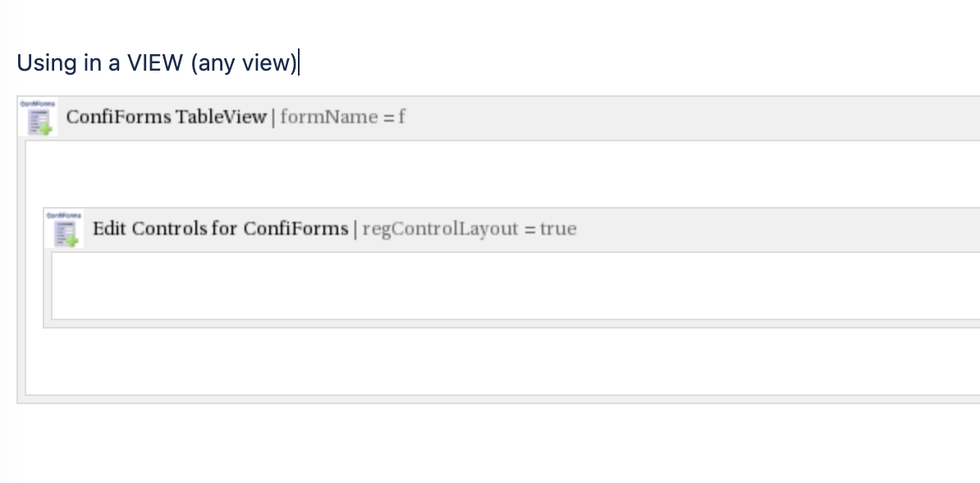Open the Edit Controls for ConfiForms macro title
This screenshot has height=483, width=980.
click(x=221, y=228)
